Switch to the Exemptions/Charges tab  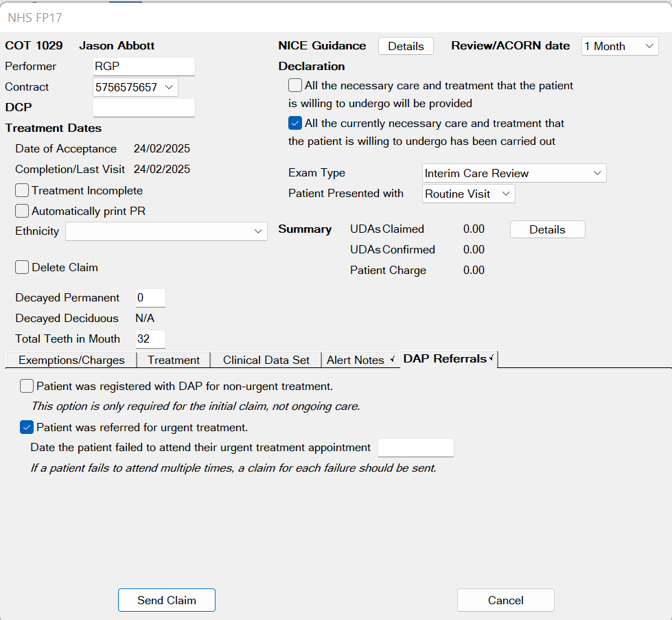(71, 360)
